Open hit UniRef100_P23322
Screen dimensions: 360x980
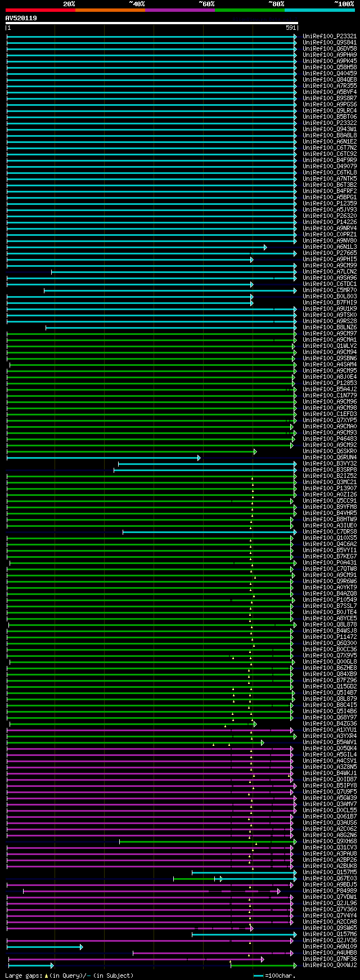[330, 123]
